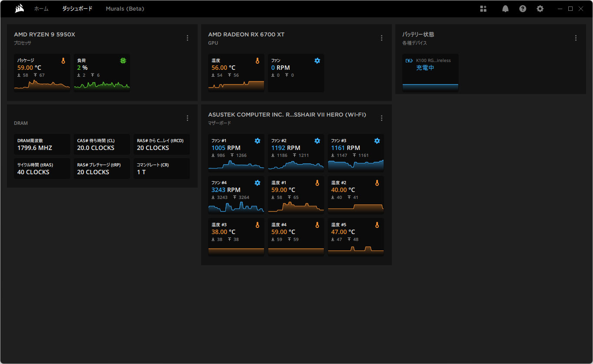Image resolution: width=593 pixels, height=364 pixels.
Task: Select the tRCD 20 CLOCKS tile
Action: coord(161,144)
